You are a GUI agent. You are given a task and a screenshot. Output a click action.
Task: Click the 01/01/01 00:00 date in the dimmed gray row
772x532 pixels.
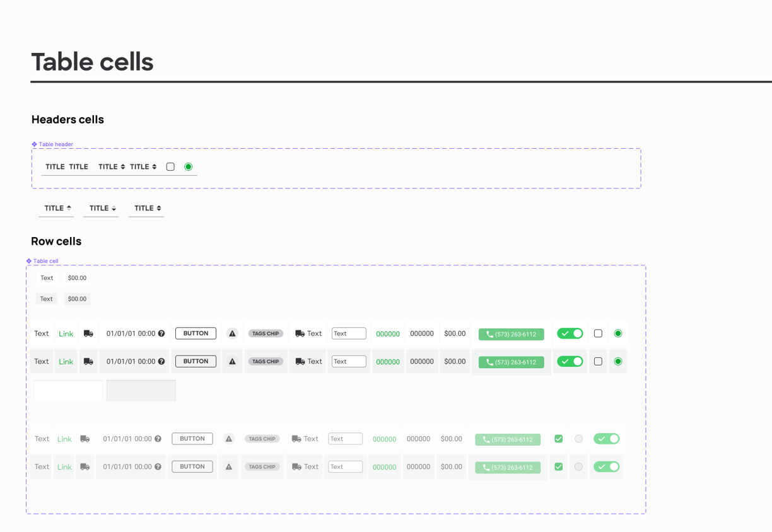(127, 466)
